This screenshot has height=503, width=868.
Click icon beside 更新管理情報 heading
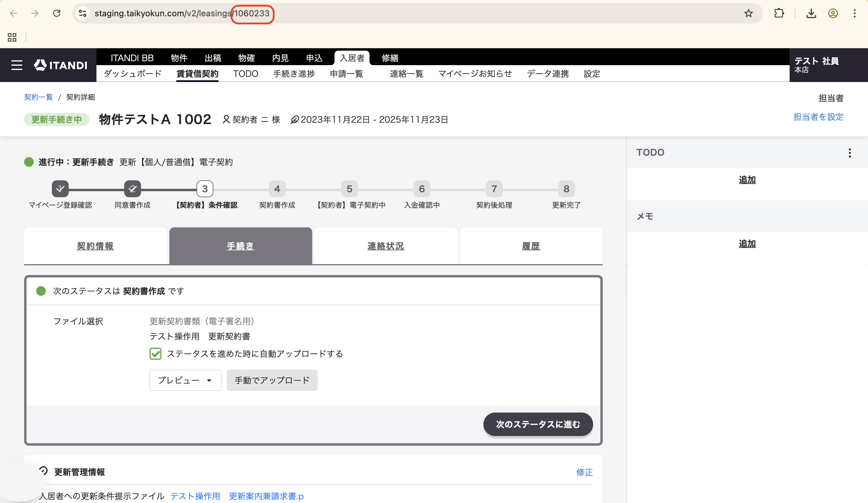[x=43, y=471]
